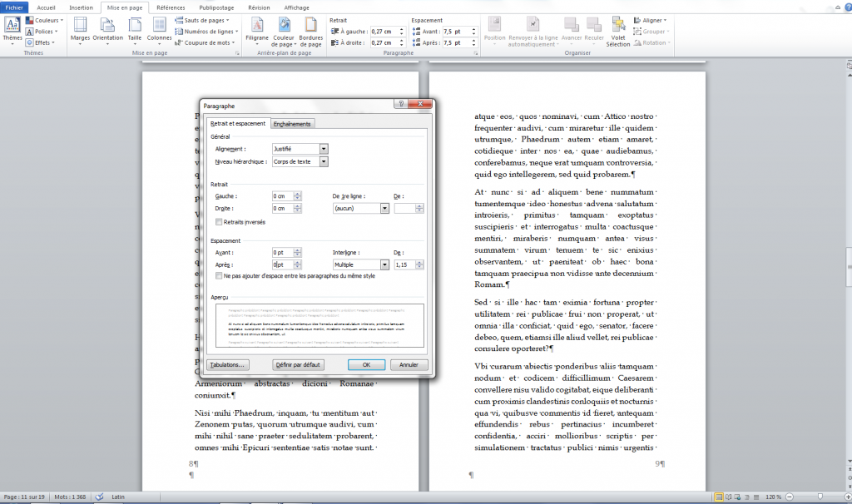Open the Volet Sélection pane

click(618, 32)
